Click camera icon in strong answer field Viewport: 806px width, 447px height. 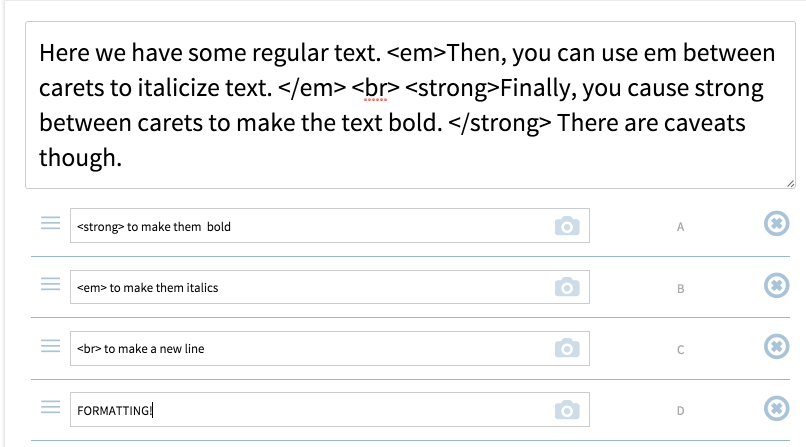click(567, 227)
